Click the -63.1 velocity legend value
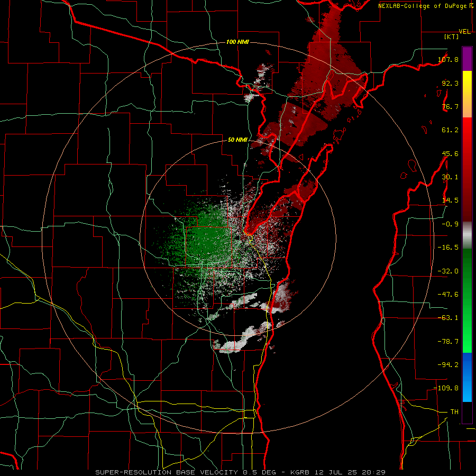 pos(448,318)
